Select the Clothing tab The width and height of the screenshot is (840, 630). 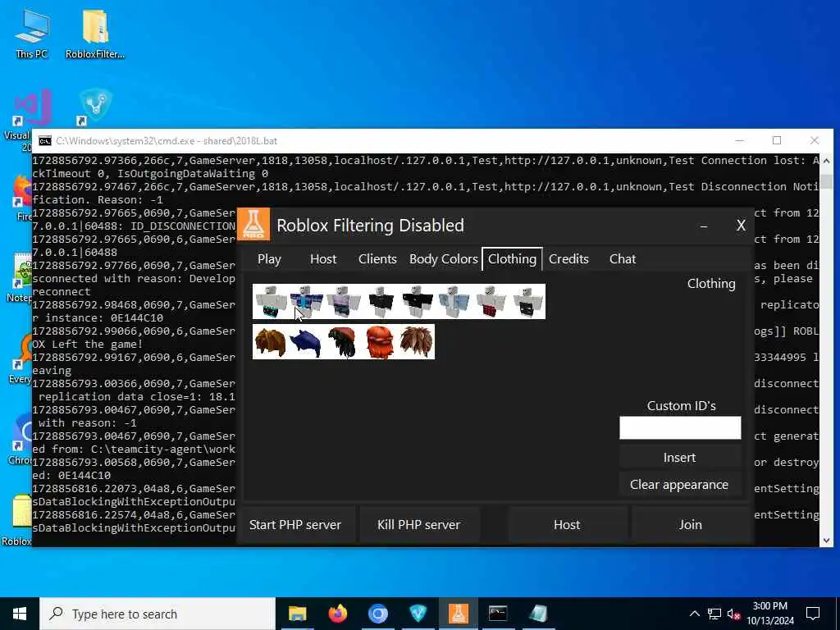pos(512,258)
